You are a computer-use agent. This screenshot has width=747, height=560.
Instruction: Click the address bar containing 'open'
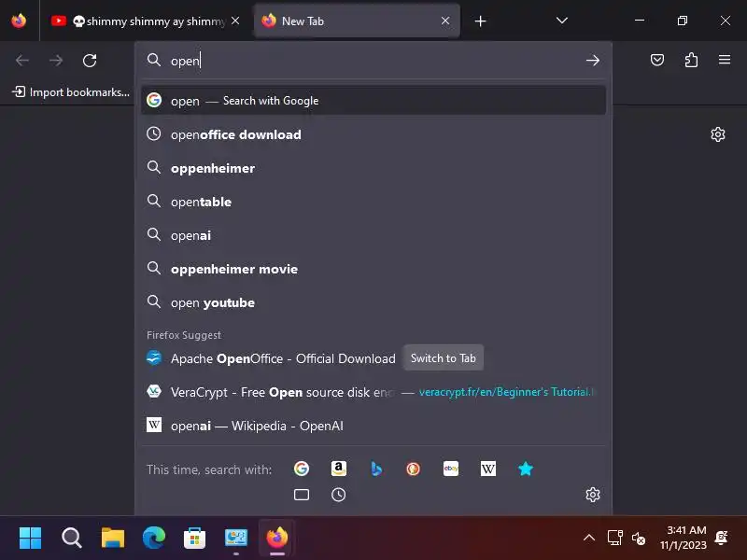(374, 61)
